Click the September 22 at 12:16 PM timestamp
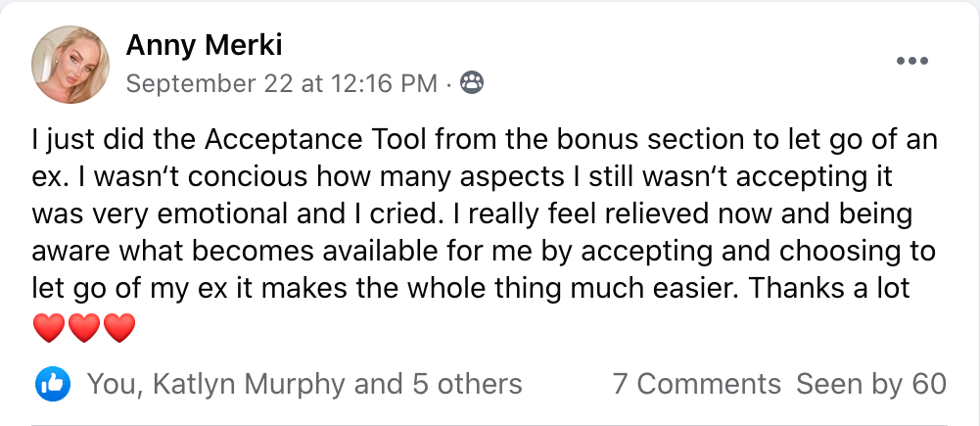 282,84
